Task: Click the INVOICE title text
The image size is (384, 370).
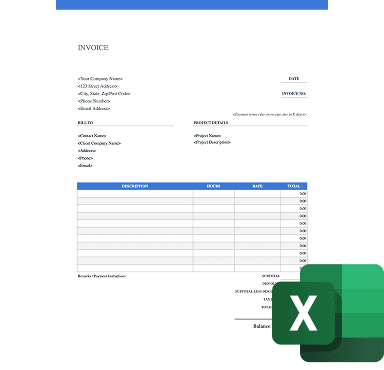Action: [x=93, y=48]
